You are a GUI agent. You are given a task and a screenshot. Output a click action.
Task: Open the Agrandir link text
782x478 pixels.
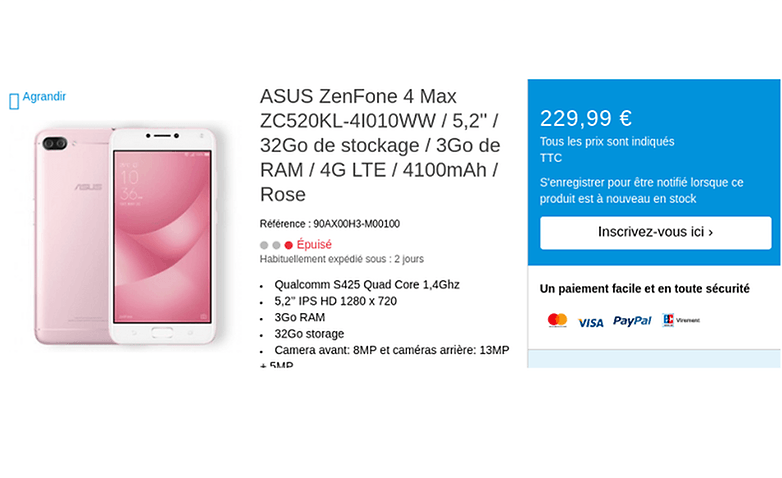click(44, 97)
